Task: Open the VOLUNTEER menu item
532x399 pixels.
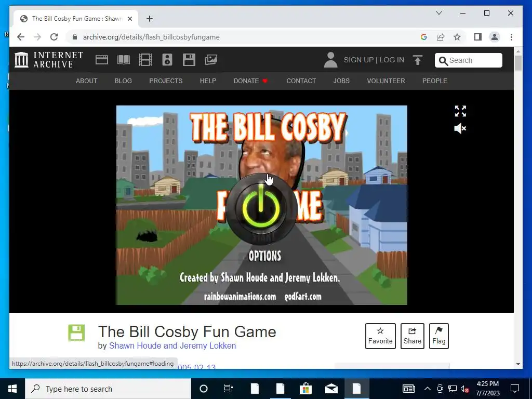Action: (x=386, y=81)
